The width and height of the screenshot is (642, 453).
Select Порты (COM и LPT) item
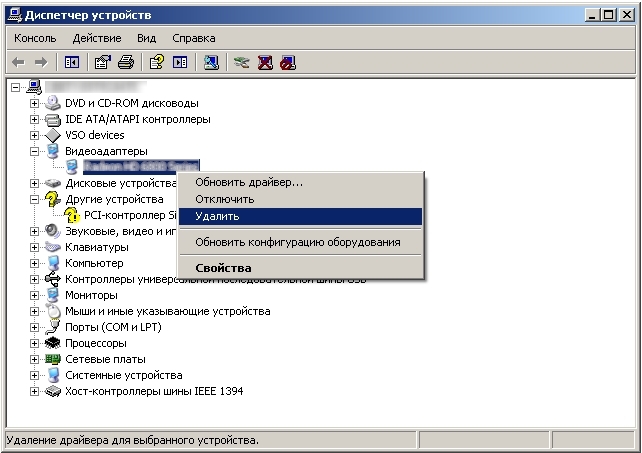click(113, 327)
